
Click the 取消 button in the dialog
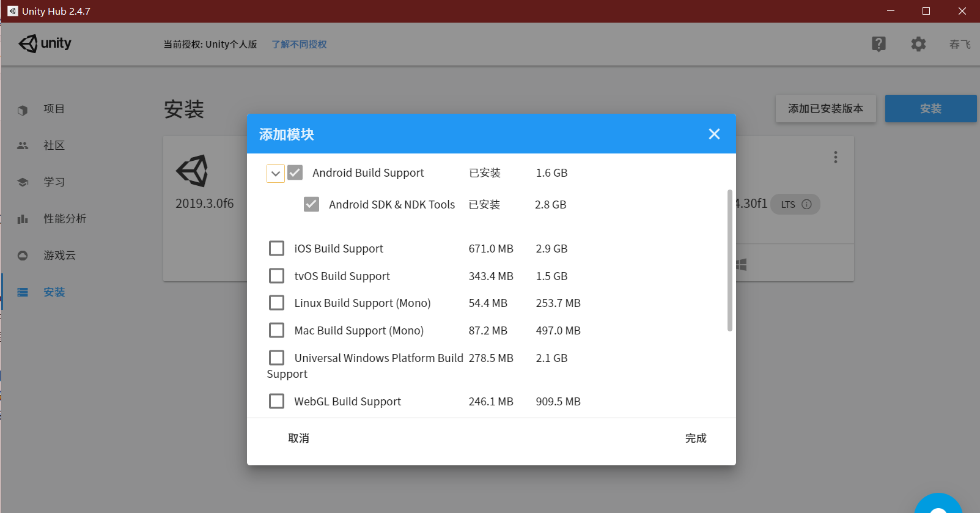[298, 438]
